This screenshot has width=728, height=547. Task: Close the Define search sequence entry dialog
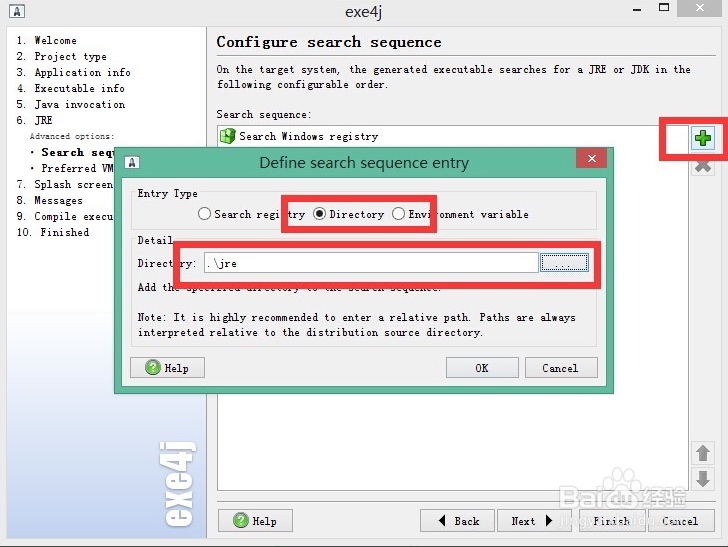[x=592, y=158]
